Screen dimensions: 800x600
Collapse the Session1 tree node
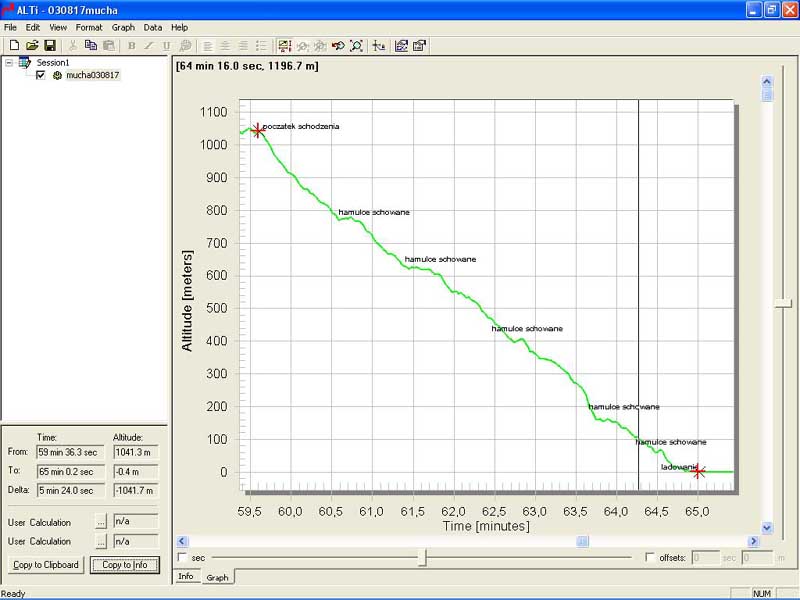point(9,62)
